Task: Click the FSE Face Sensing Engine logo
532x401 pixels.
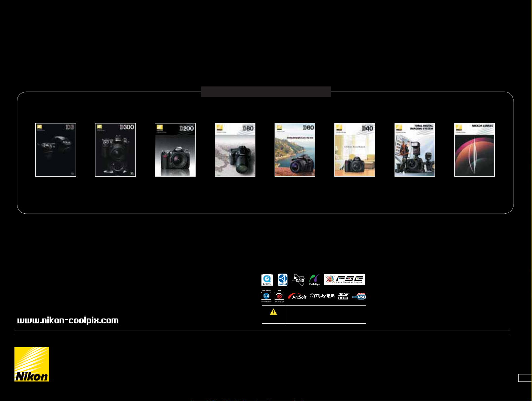Action: point(344,280)
